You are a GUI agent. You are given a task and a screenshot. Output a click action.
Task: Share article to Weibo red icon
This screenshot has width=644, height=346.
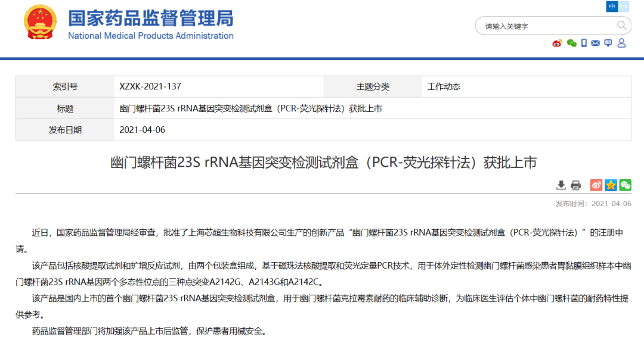tap(596, 185)
